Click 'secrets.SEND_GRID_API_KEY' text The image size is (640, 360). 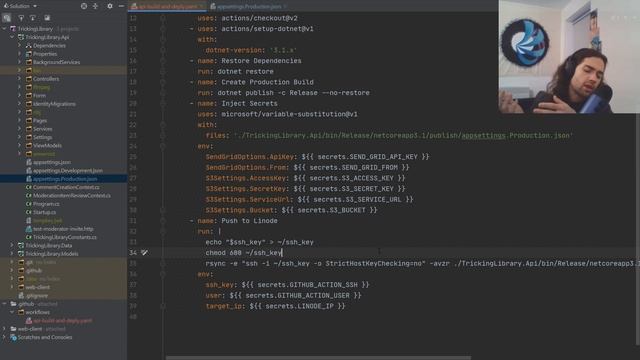point(367,156)
